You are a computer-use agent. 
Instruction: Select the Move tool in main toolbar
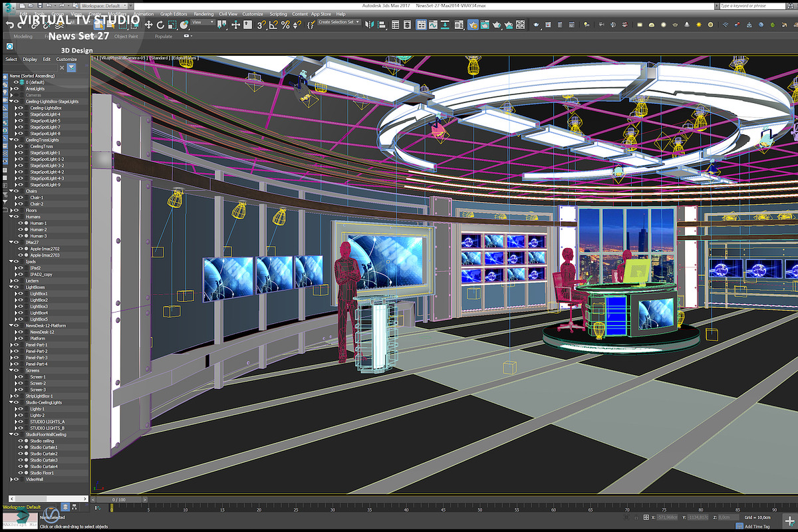point(148,25)
